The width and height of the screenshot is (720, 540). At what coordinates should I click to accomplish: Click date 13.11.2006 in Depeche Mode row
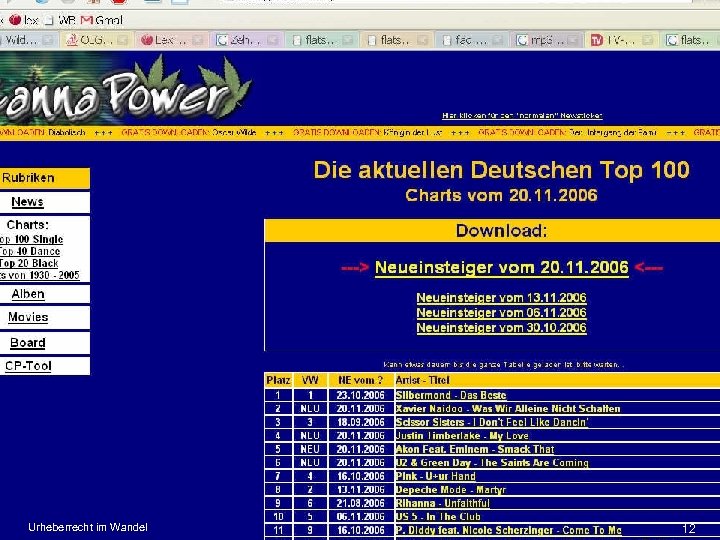click(360, 489)
